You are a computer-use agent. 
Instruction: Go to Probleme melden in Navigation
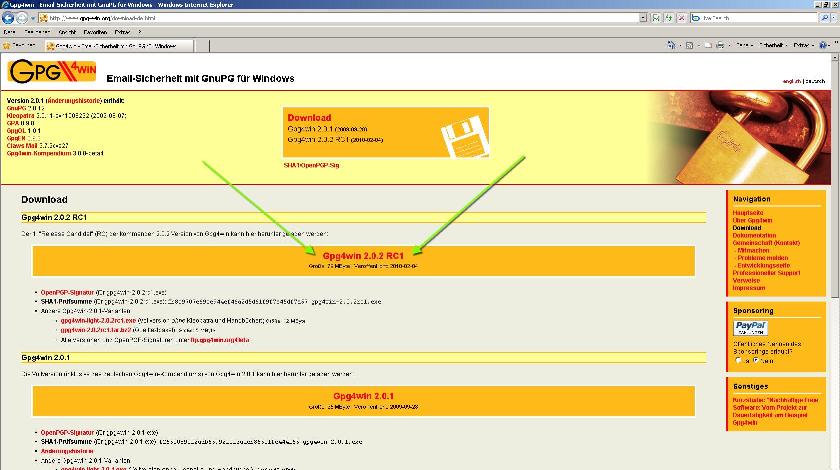[762, 258]
